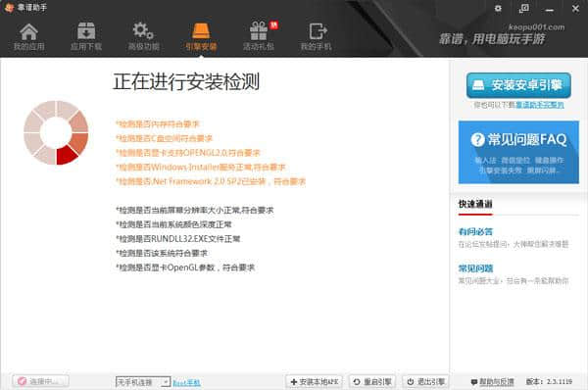Click the 连接中 status button

(x=40, y=381)
